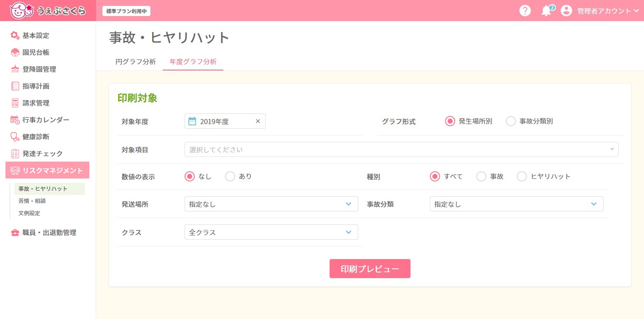Click the 管理者アカウント name text
Screen dimensions: 644x319
(604, 11)
